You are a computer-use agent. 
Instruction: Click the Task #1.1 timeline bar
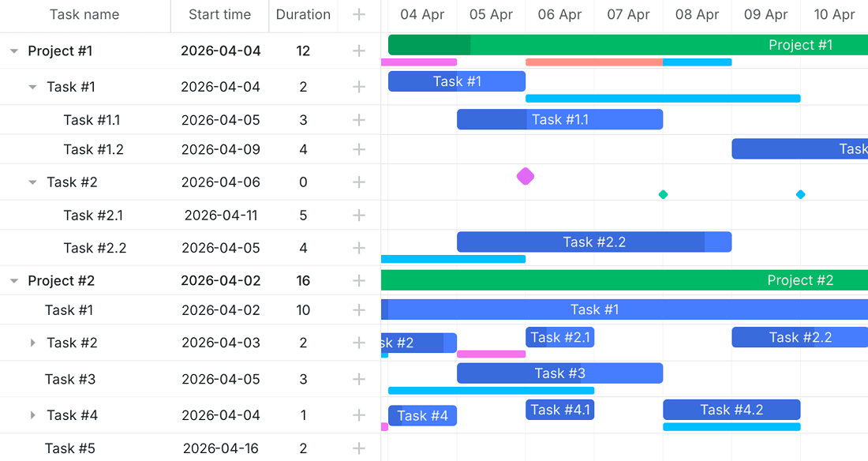pyautogui.click(x=559, y=120)
